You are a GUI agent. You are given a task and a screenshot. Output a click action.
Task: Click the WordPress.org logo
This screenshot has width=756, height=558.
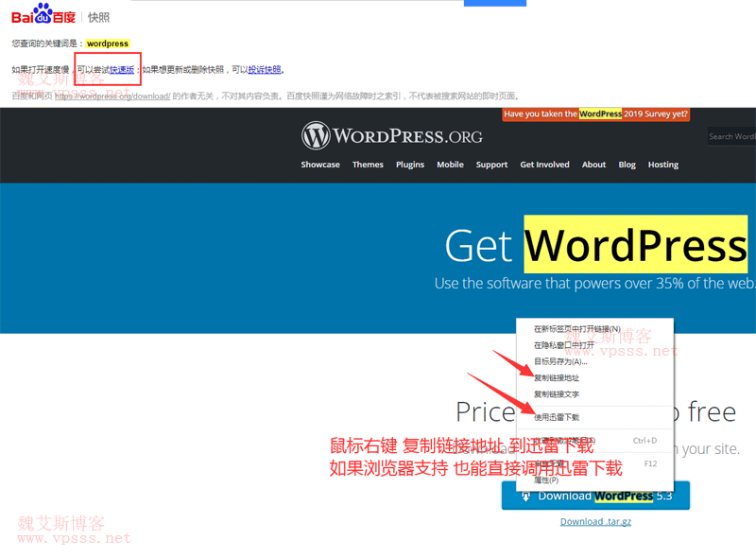coord(392,135)
